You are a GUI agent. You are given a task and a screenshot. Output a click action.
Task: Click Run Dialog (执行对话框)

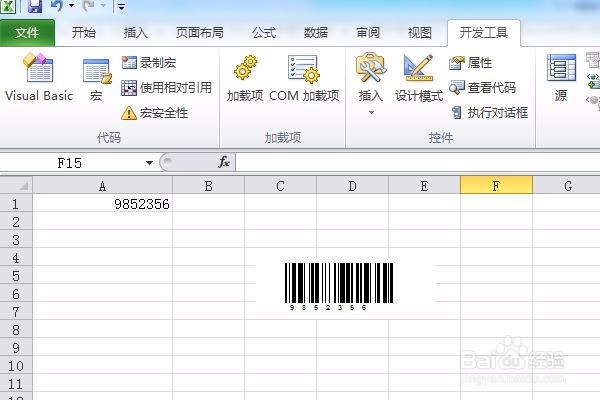point(489,113)
